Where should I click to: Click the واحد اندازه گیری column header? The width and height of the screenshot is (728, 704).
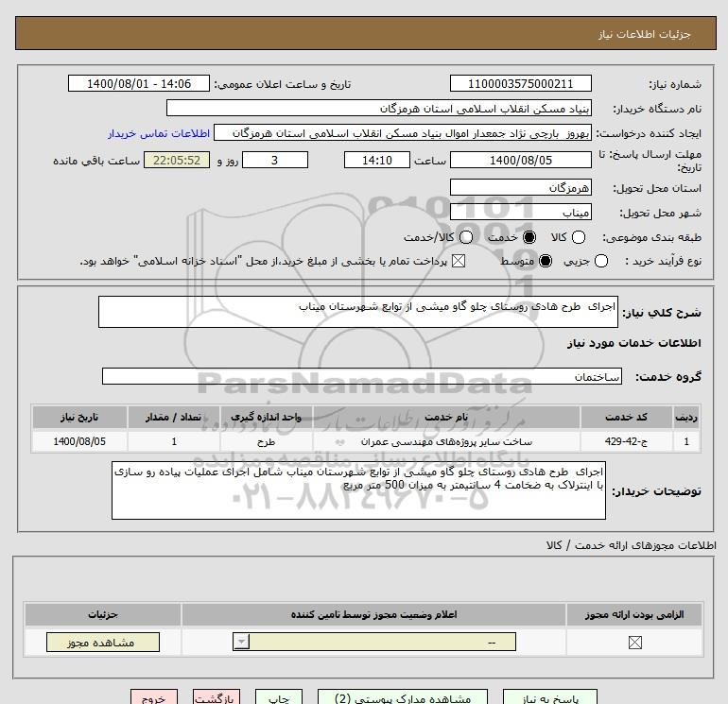pos(266,417)
